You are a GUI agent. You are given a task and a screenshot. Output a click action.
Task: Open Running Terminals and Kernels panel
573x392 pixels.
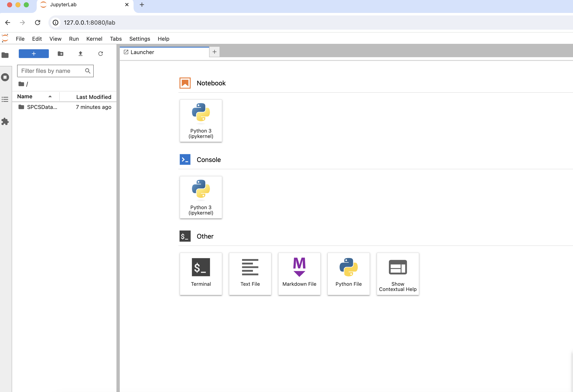point(5,77)
